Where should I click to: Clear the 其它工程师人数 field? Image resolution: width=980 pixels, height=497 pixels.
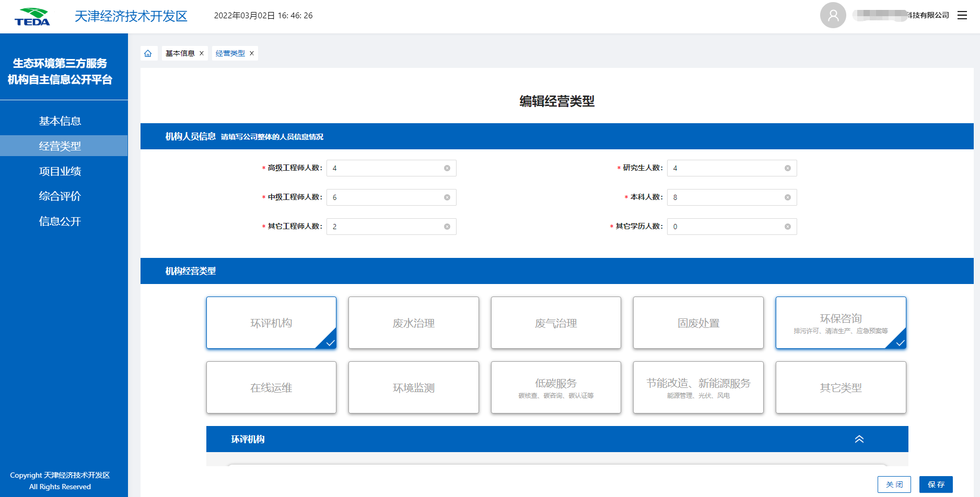[x=447, y=227]
